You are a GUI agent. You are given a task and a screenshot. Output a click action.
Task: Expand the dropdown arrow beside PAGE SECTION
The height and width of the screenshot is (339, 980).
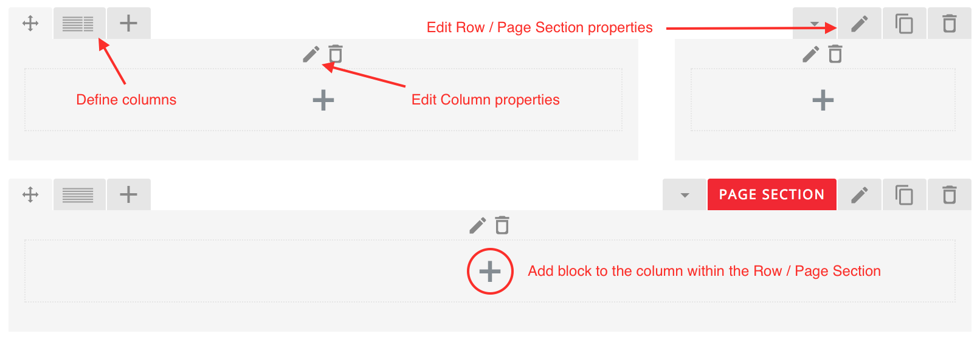[x=685, y=195]
